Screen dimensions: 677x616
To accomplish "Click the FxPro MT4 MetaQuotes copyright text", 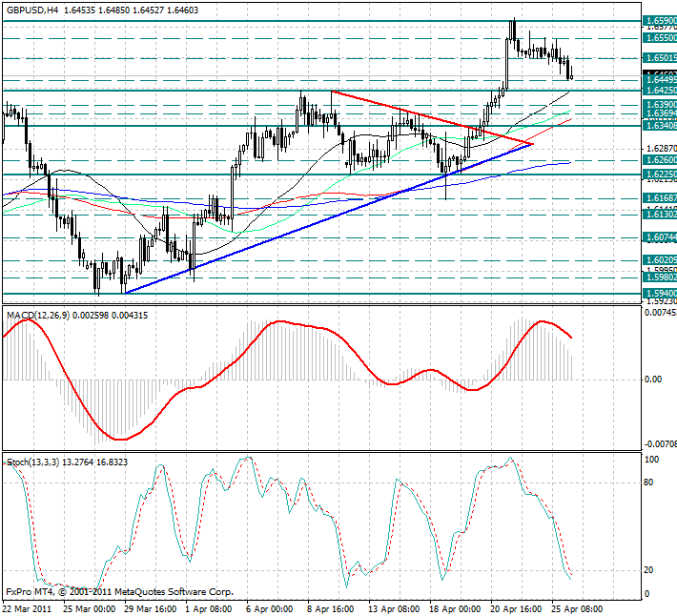I will pyautogui.click(x=120, y=592).
